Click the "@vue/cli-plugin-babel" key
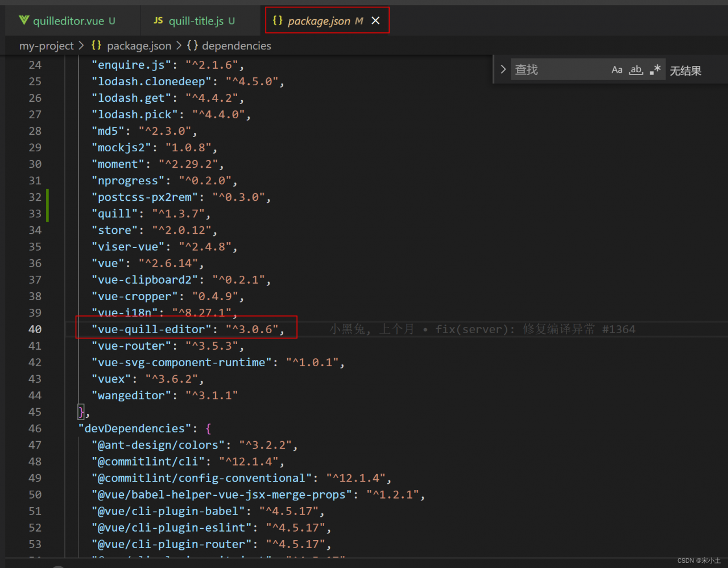 [x=168, y=511]
